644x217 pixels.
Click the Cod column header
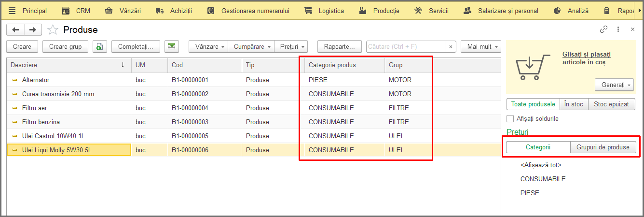pos(205,65)
